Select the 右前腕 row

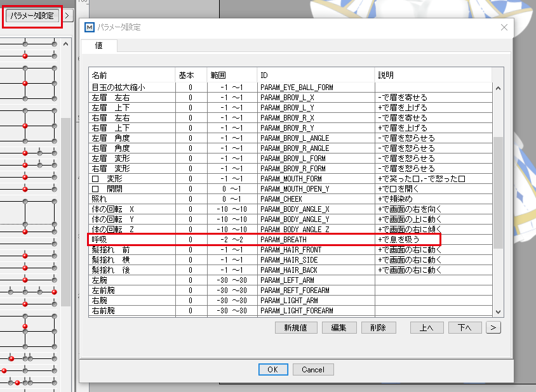pyautogui.click(x=291, y=311)
